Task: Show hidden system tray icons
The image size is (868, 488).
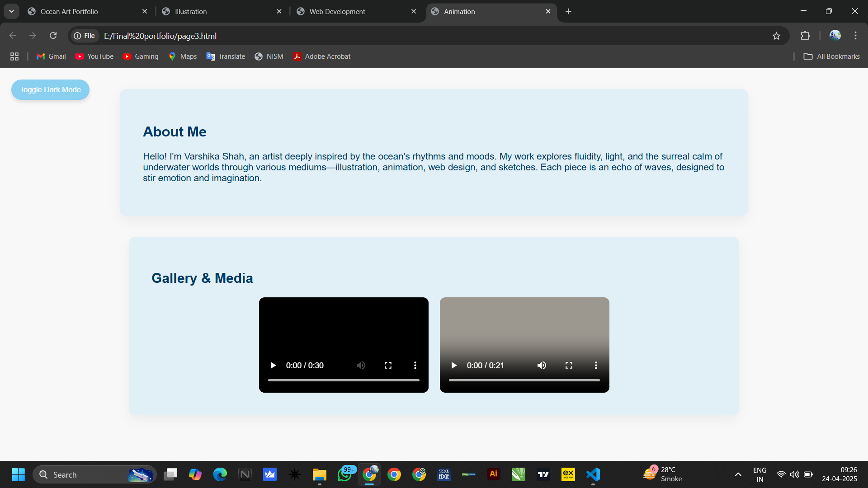Action: coord(738,474)
